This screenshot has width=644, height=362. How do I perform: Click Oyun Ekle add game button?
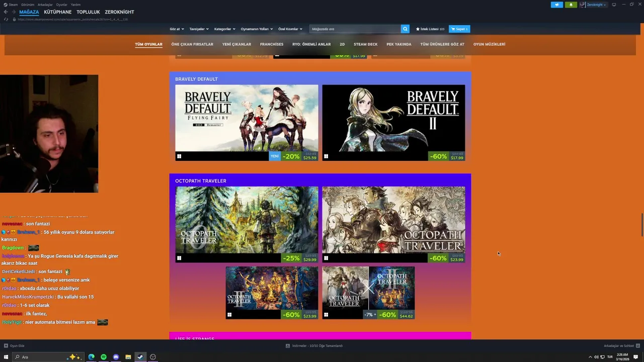click(14, 346)
